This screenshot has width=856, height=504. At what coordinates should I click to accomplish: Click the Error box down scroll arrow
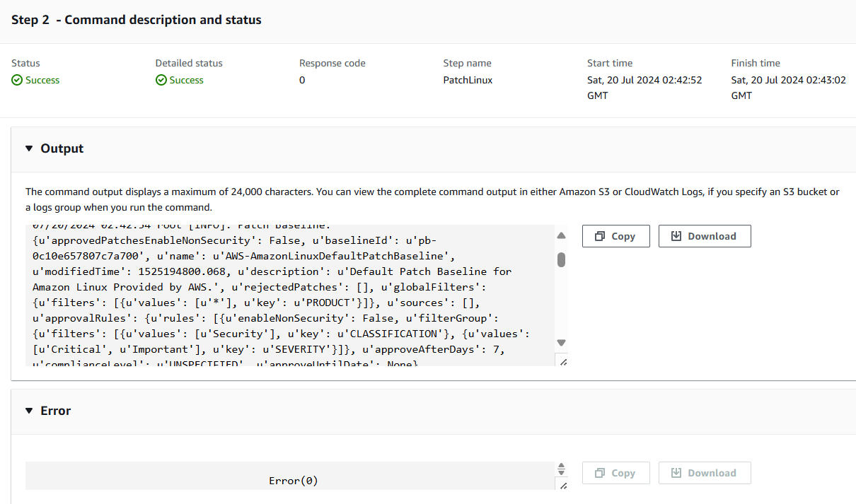562,473
